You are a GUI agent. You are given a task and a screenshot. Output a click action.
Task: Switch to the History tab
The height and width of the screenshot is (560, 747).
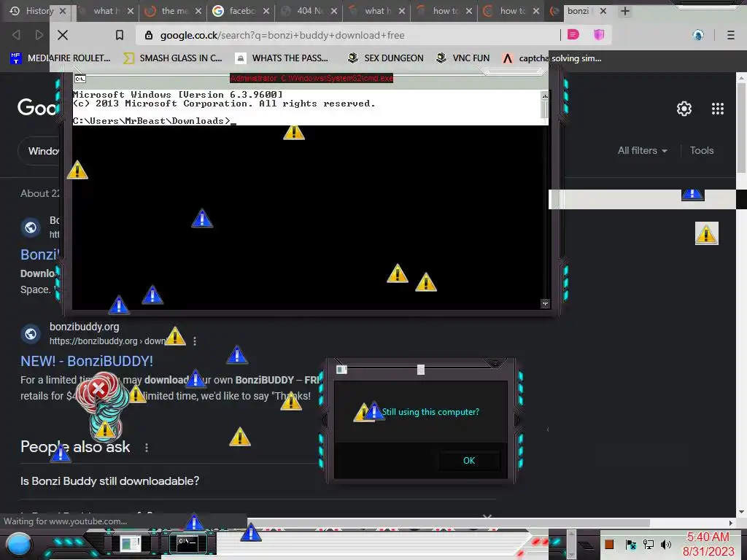38,10
